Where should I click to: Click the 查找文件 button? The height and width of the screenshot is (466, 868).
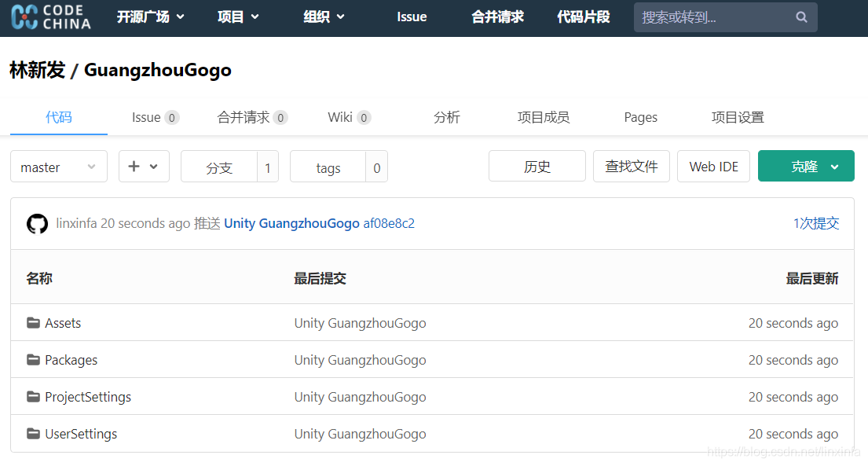pos(632,167)
